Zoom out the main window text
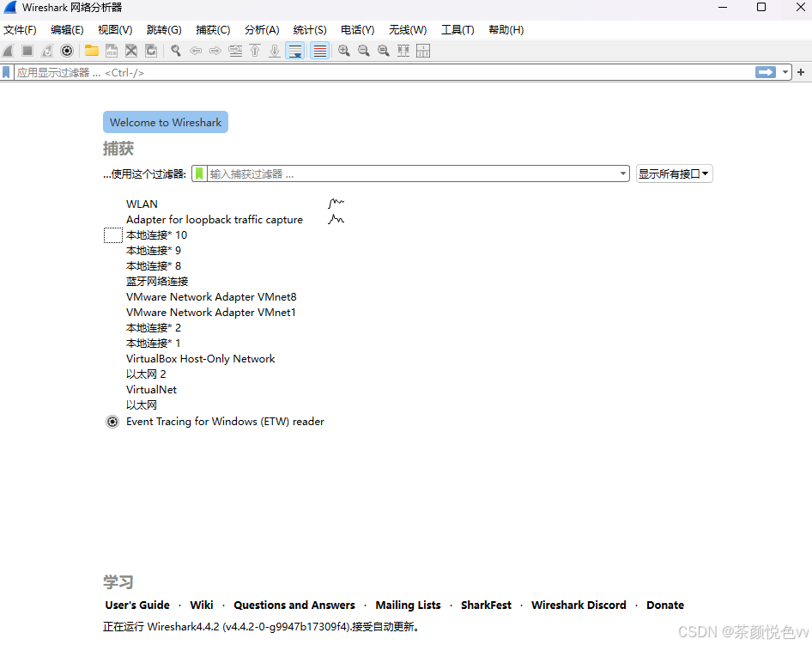Screen dimensions: 812x645 click(364, 51)
